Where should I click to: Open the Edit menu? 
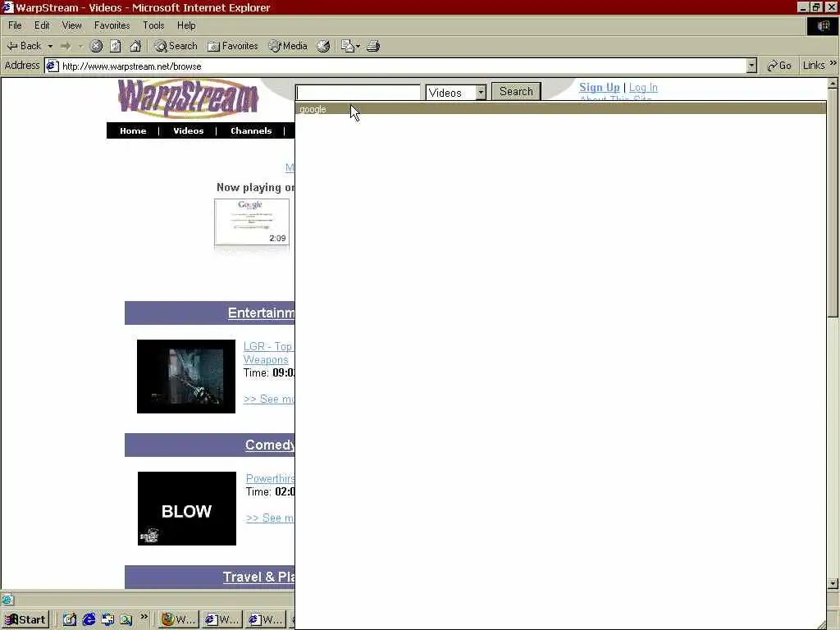(42, 25)
